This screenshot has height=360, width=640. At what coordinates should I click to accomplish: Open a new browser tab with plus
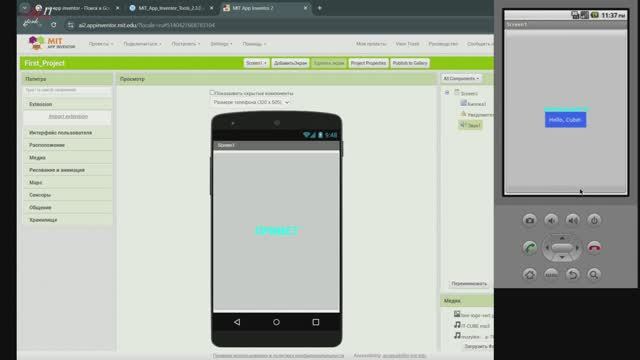click(320, 8)
